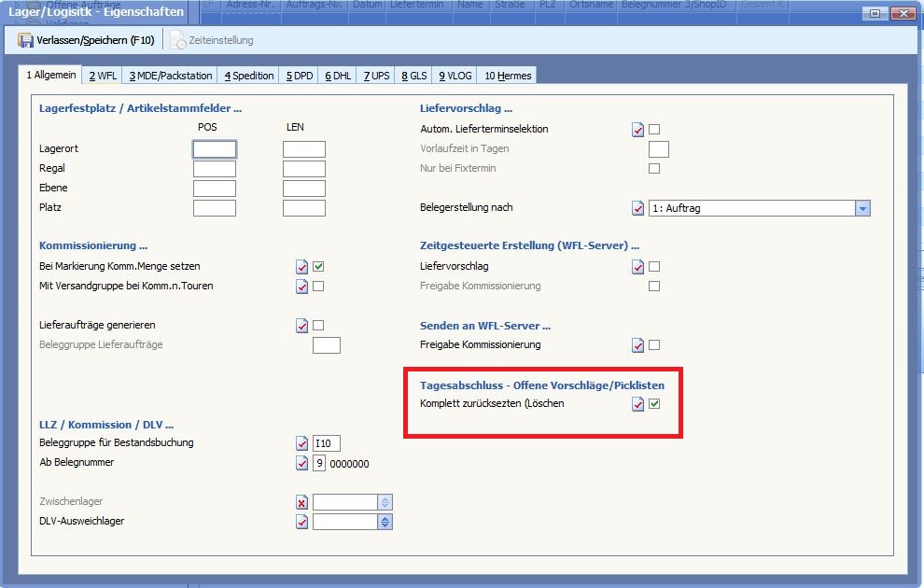The width and height of the screenshot is (924, 588).
Task: Expand the DLV-Ausweichlager selector arrows
Action: click(x=385, y=522)
